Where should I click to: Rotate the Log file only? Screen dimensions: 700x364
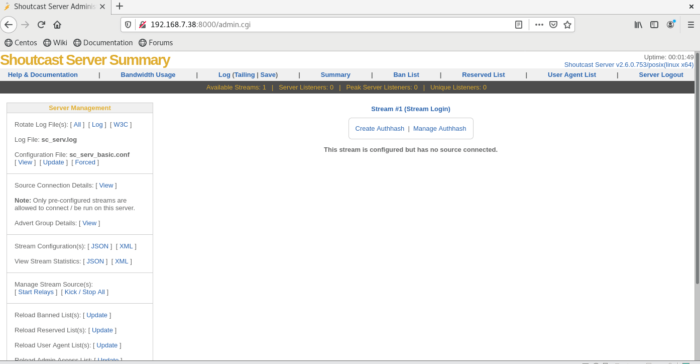pos(97,125)
